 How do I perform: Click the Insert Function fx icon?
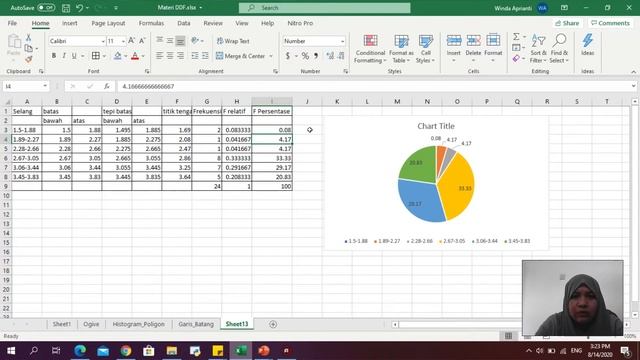[107, 86]
